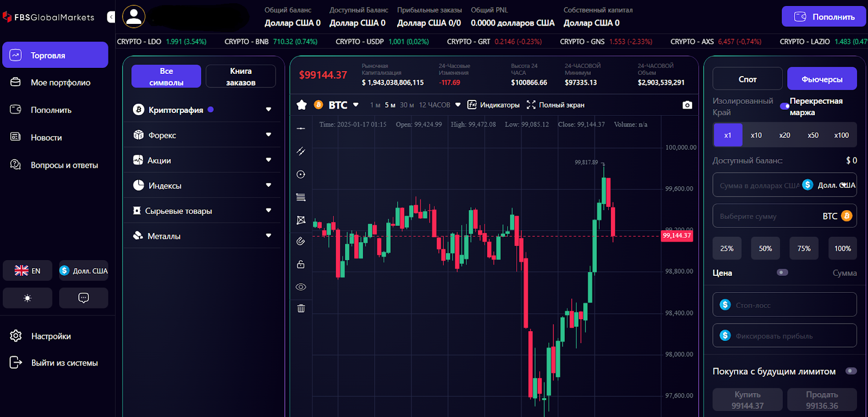Image resolution: width=868 pixels, height=417 pixels.
Task: Open Новости in the sidebar
Action: [55, 137]
